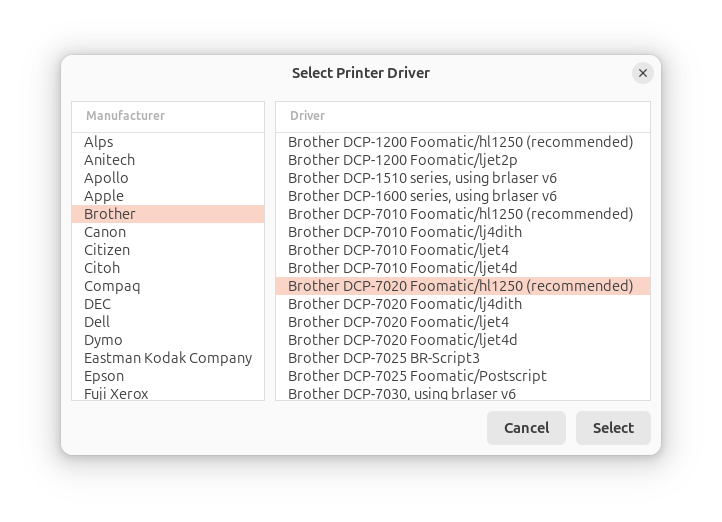This screenshot has width=722, height=522.
Task: Click the Cancel button
Action: 526,428
